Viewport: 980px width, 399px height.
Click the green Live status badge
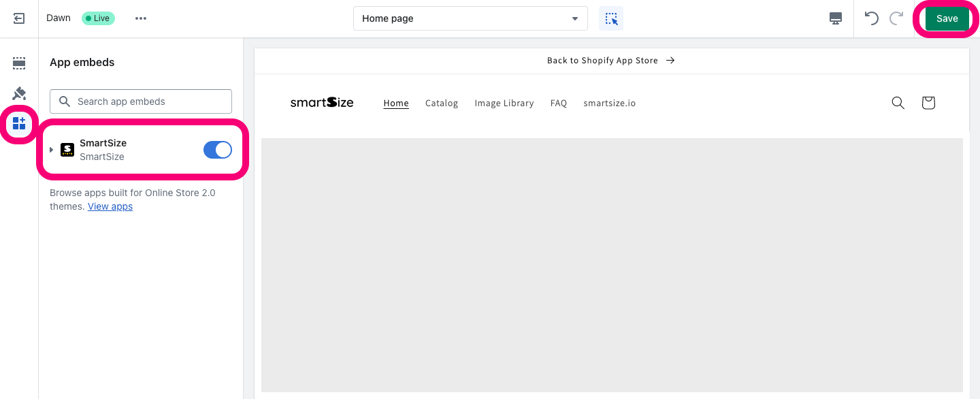(x=98, y=18)
